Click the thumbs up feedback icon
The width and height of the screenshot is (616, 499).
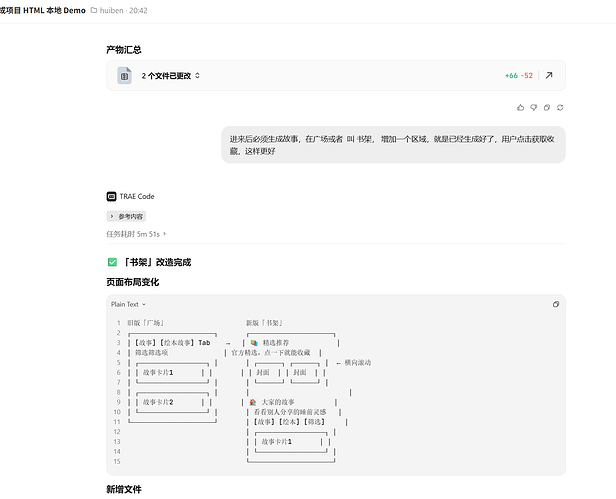(521, 107)
